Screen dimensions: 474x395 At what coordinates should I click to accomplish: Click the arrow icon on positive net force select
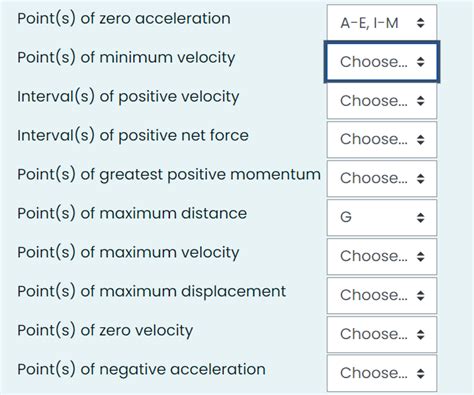(x=421, y=139)
